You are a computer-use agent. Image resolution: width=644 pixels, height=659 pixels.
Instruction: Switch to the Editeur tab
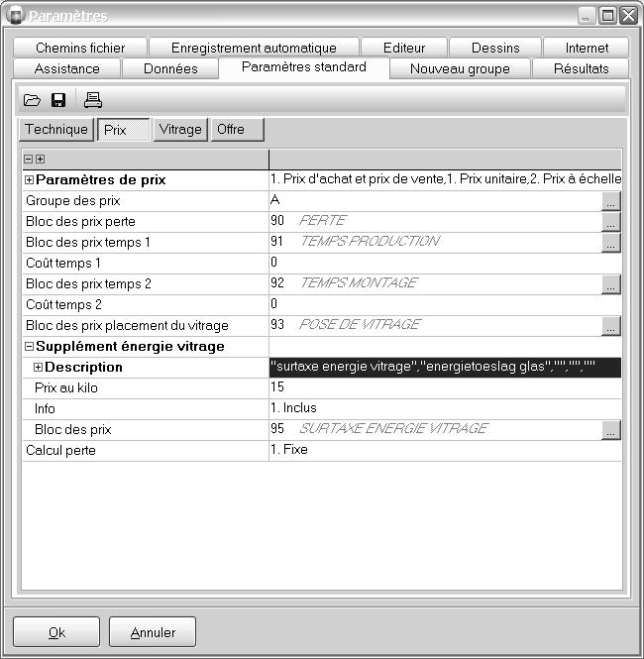click(x=404, y=48)
